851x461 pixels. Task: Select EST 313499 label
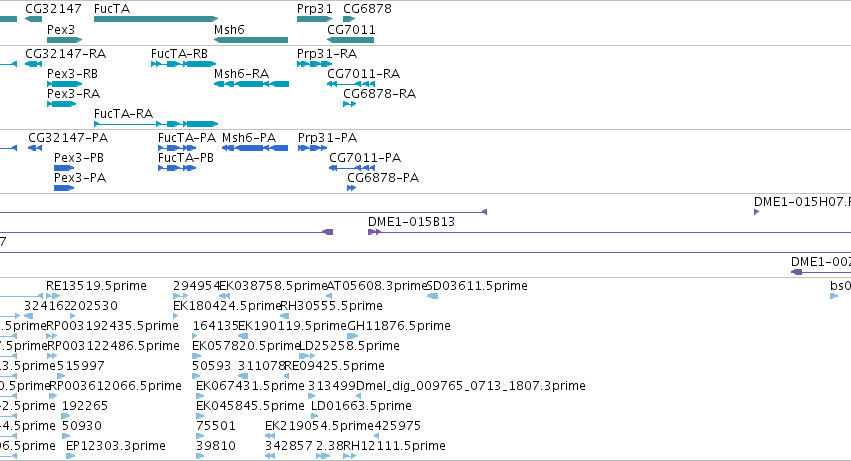tap(332, 386)
